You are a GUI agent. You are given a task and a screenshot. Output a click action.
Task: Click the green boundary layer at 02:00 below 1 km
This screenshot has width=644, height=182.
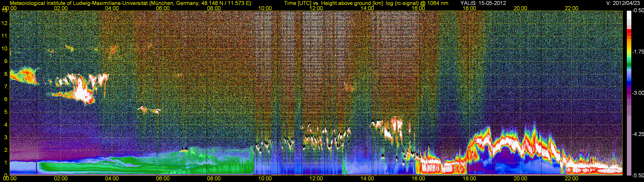pyautogui.click(x=61, y=167)
